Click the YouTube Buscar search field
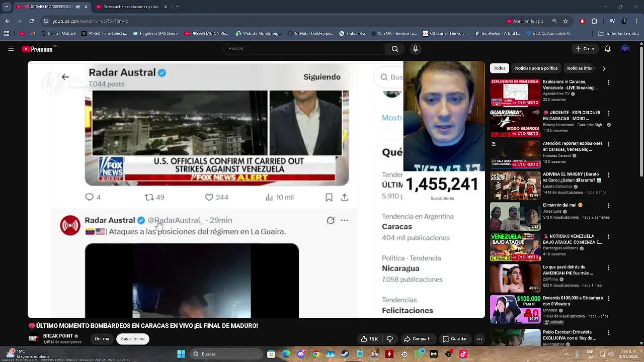 304,49
